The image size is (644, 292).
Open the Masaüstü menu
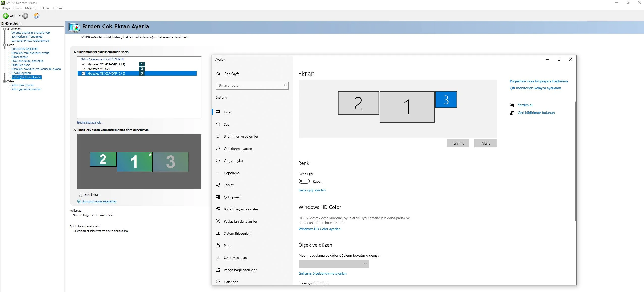[32, 8]
